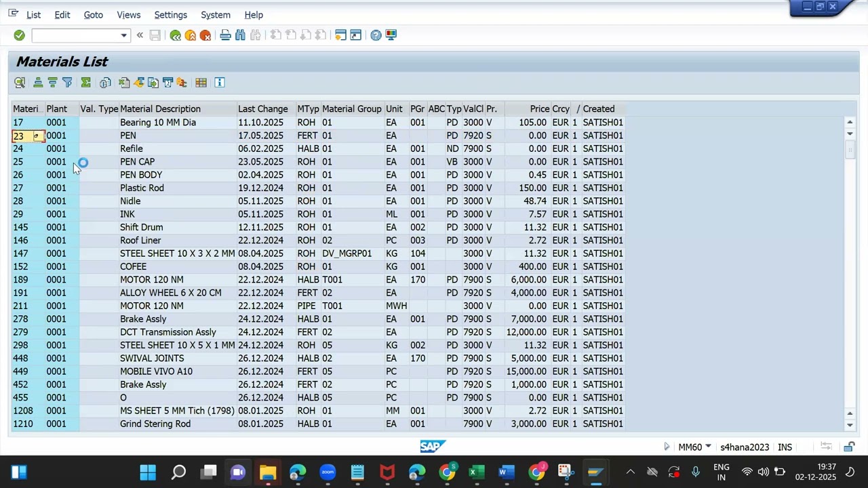868x488 pixels.
Task: Click the Sort Ascending icon
Action: [x=38, y=83]
